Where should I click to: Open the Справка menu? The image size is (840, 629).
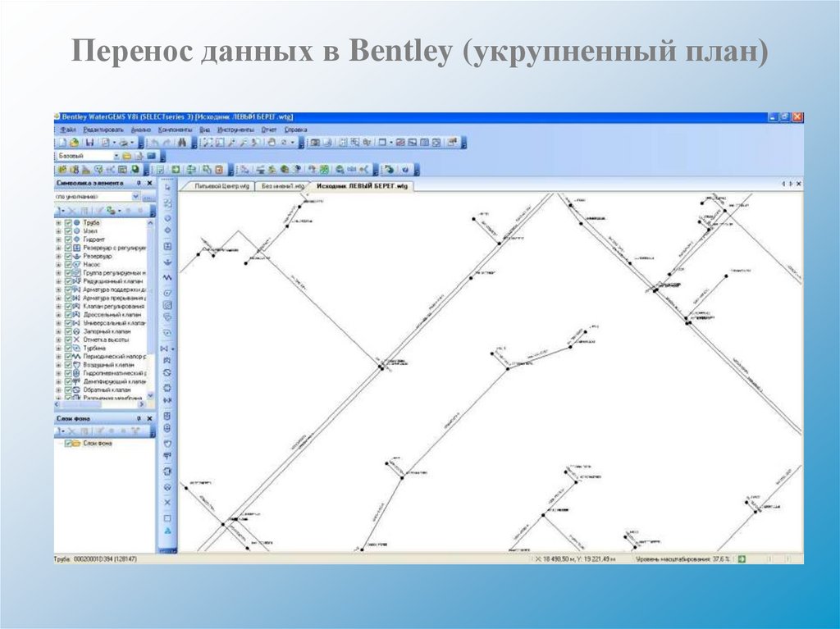point(295,130)
